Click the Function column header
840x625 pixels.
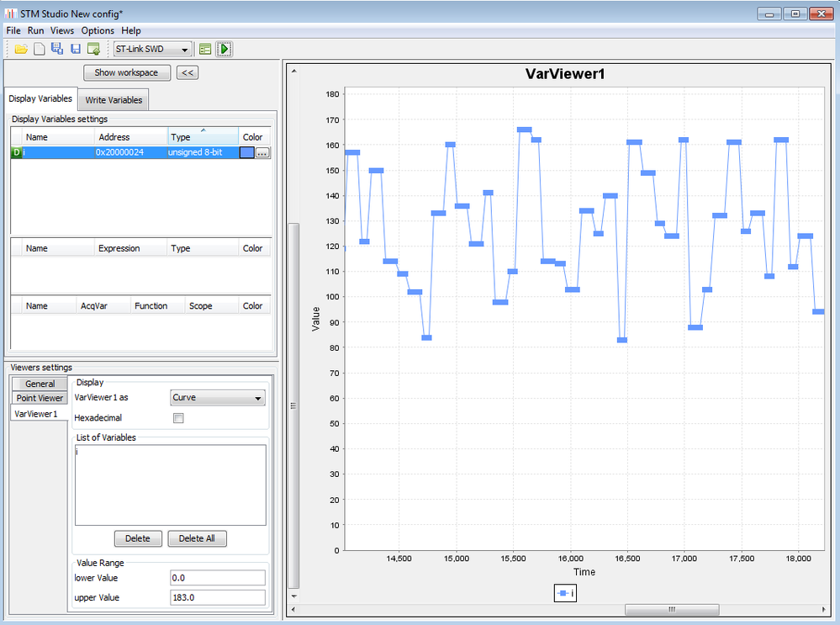coord(158,305)
